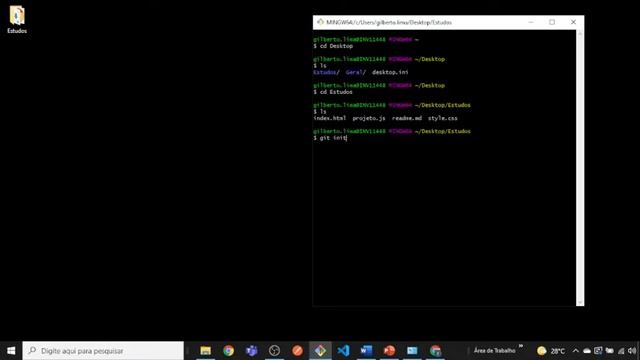Launch Google Chrome from the taskbar
Image resolution: width=640 pixels, height=360 pixels.
[x=229, y=351]
